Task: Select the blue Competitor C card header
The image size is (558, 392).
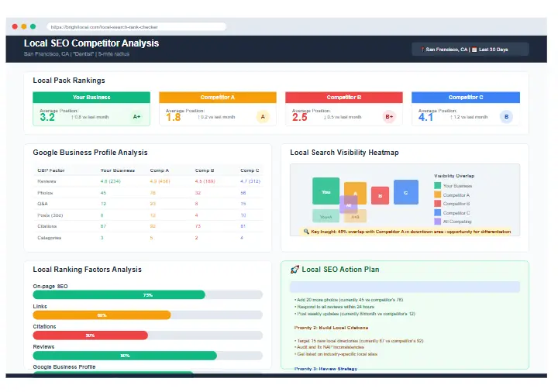Action: 466,97
